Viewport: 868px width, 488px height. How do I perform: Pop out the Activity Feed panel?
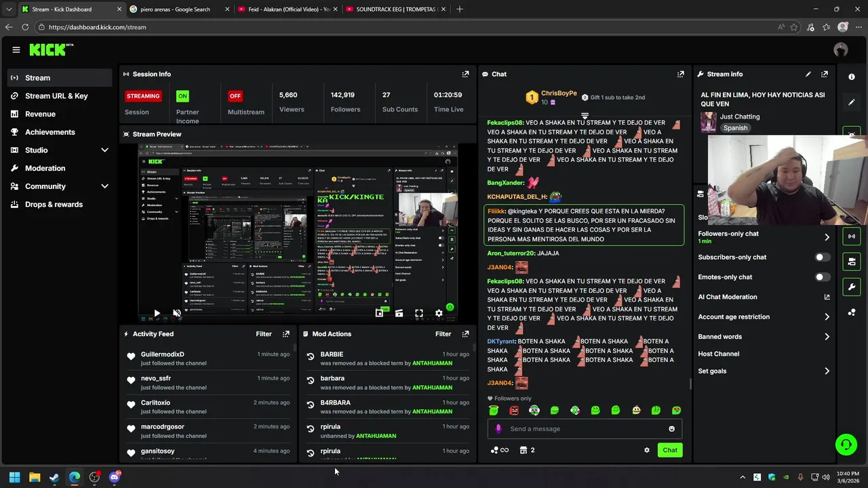[x=286, y=333]
